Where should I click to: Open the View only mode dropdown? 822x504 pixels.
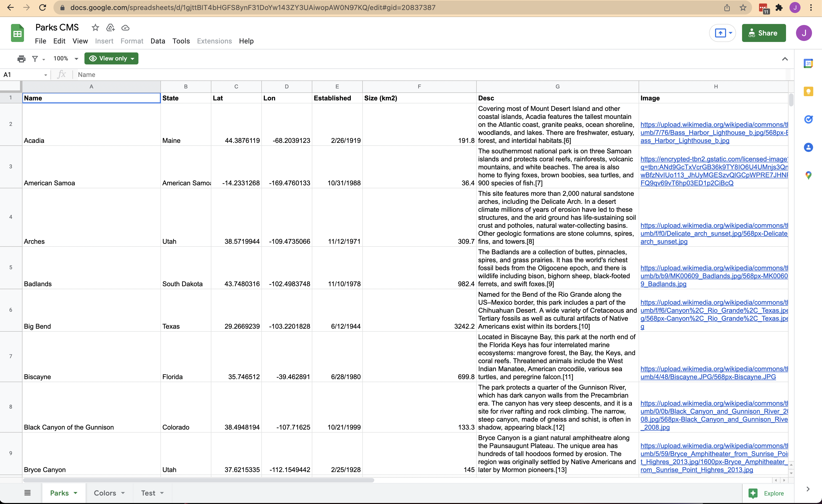tap(111, 59)
